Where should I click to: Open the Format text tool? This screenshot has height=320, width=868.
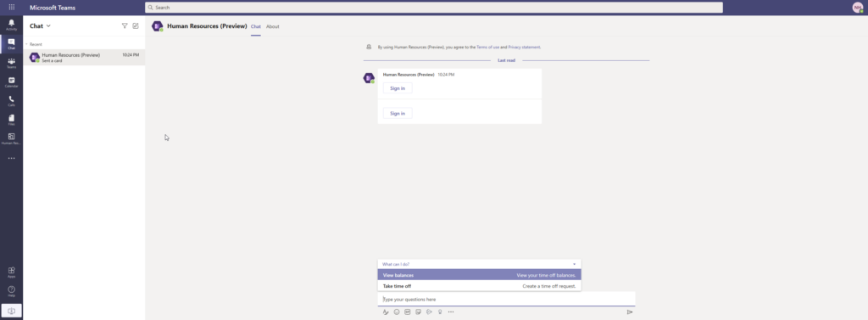(x=386, y=312)
